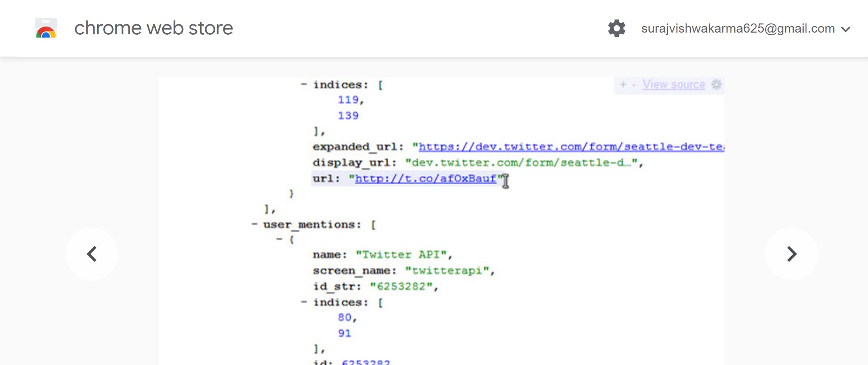The height and width of the screenshot is (365, 868).
Task: Open the https://dev.twitter.com/form/seattle-dev-te expanded_url link
Action: [571, 147]
